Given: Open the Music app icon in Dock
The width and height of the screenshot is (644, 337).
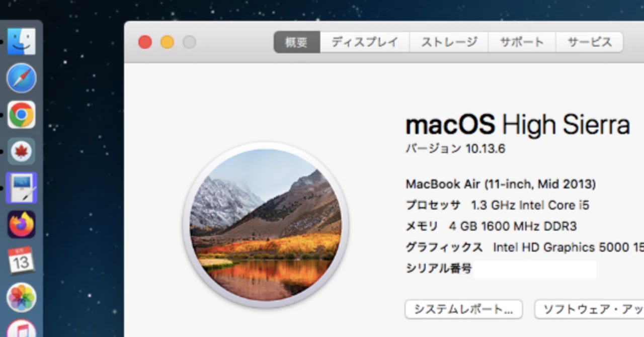Looking at the screenshot, I should point(21,328).
